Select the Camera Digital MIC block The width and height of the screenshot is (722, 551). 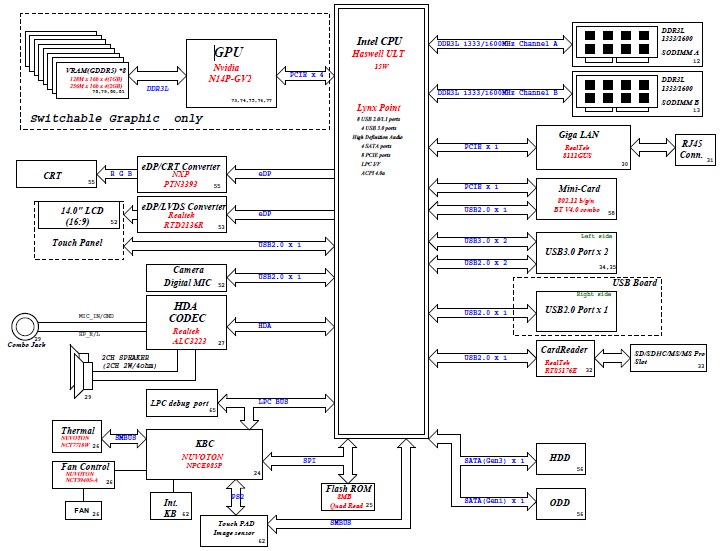(186, 278)
